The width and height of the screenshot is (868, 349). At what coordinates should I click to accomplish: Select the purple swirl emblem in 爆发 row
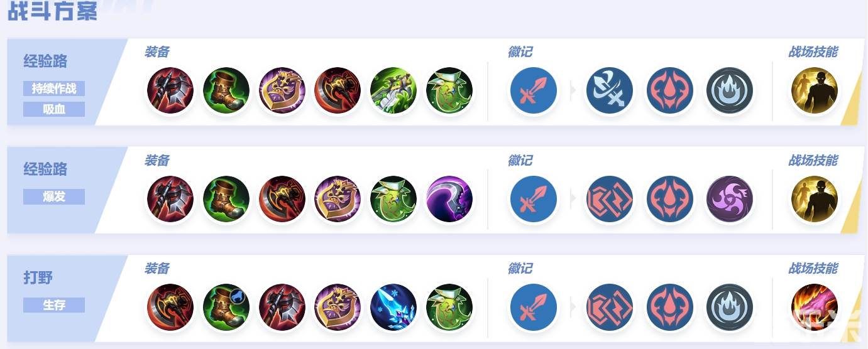(730, 200)
